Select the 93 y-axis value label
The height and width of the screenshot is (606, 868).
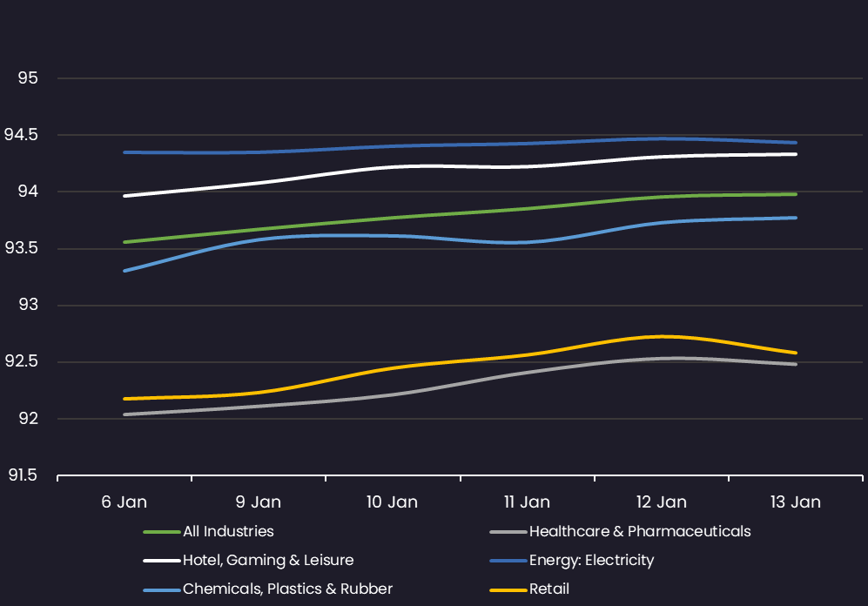pos(29,306)
